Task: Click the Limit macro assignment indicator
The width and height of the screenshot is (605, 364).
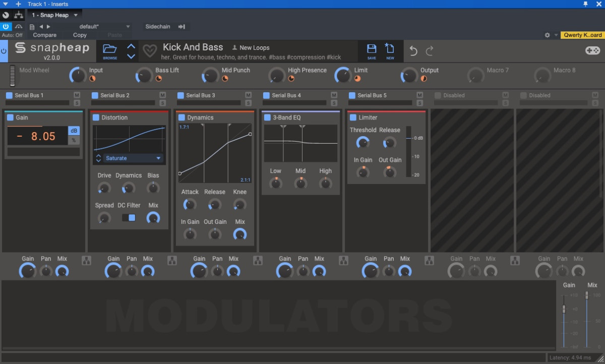Action: tap(357, 79)
